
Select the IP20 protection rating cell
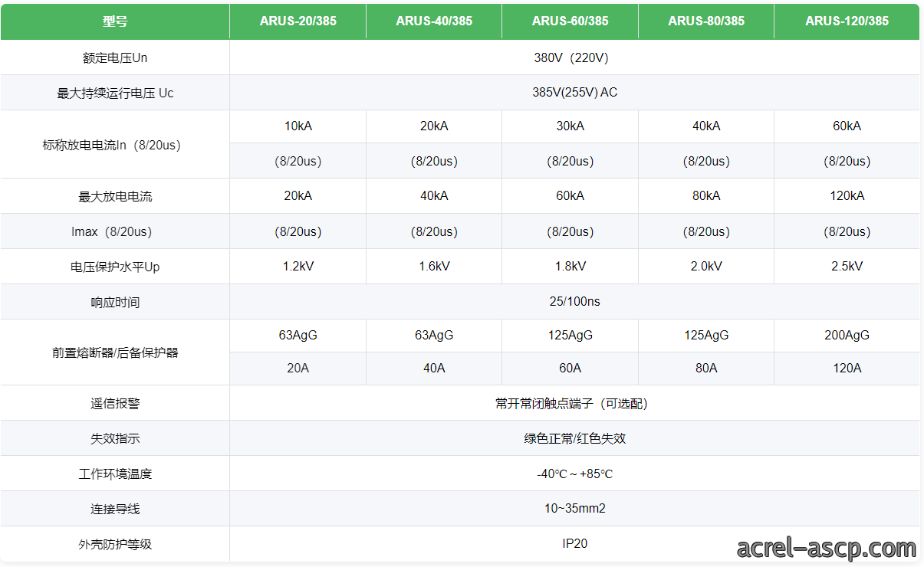[x=574, y=544]
